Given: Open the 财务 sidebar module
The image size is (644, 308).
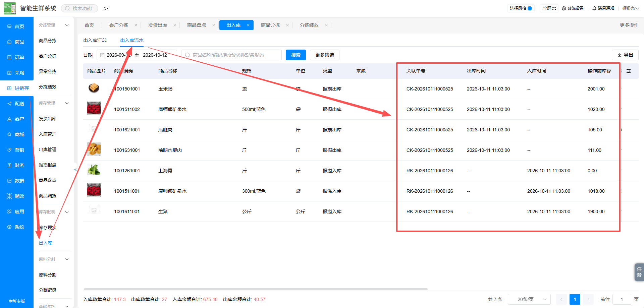Looking at the screenshot, I should (17, 165).
